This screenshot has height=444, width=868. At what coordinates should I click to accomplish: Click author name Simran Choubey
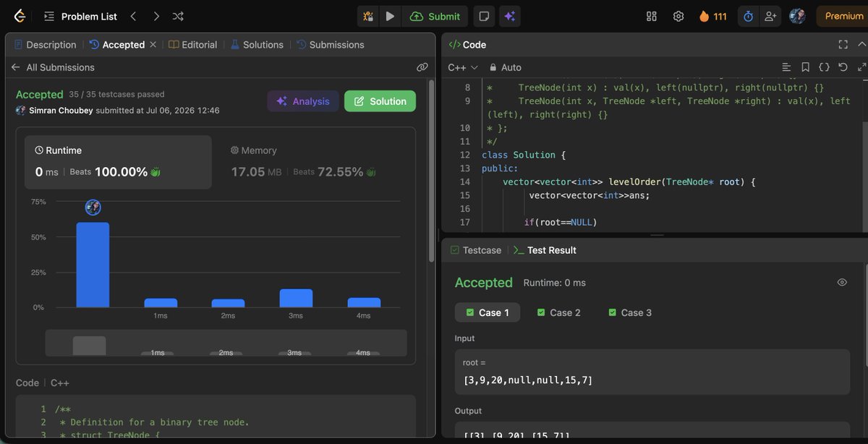pyautogui.click(x=61, y=111)
